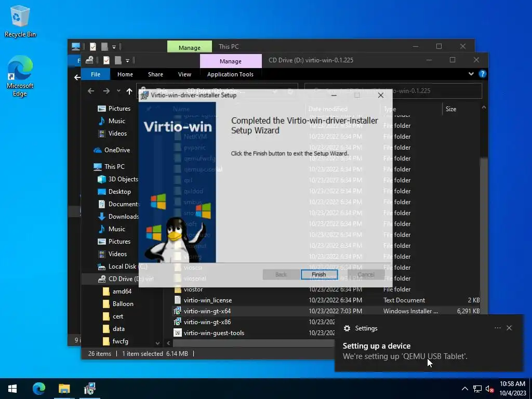Open the network tray icon
Image resolution: width=532 pixels, height=399 pixels.
pos(477,389)
